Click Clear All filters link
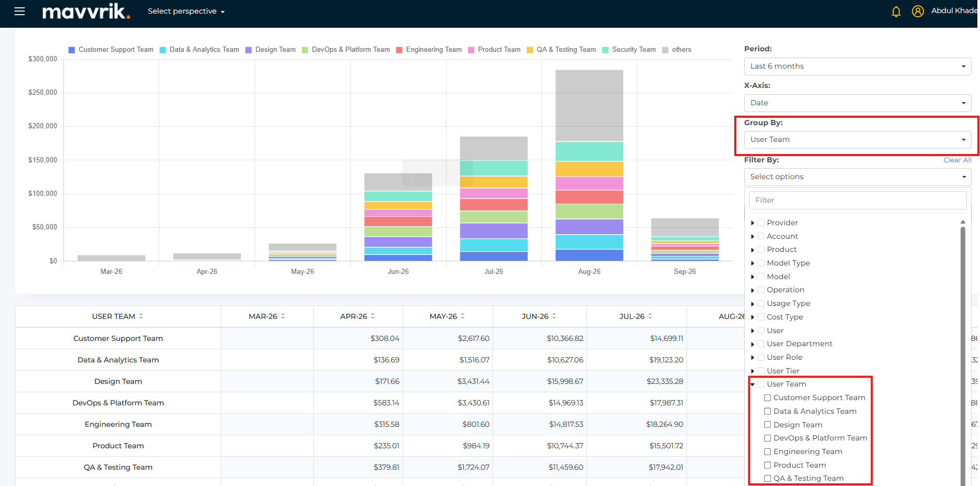Image resolution: width=980 pixels, height=486 pixels. click(957, 160)
